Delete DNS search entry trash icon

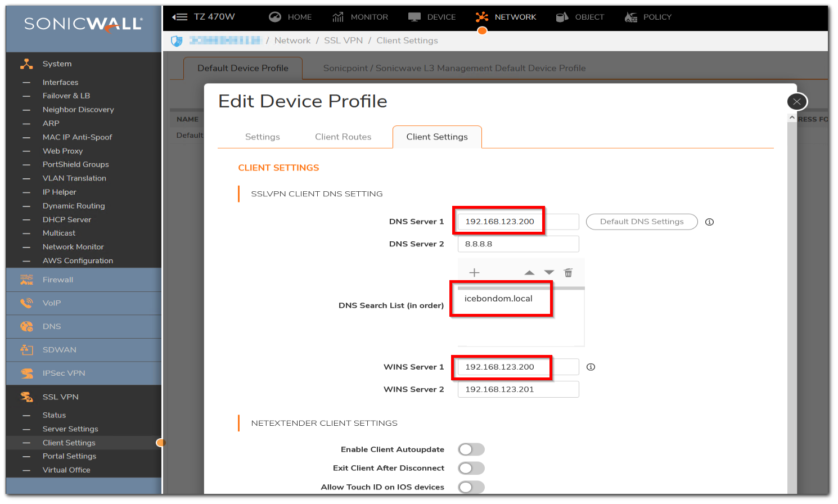pos(569,273)
